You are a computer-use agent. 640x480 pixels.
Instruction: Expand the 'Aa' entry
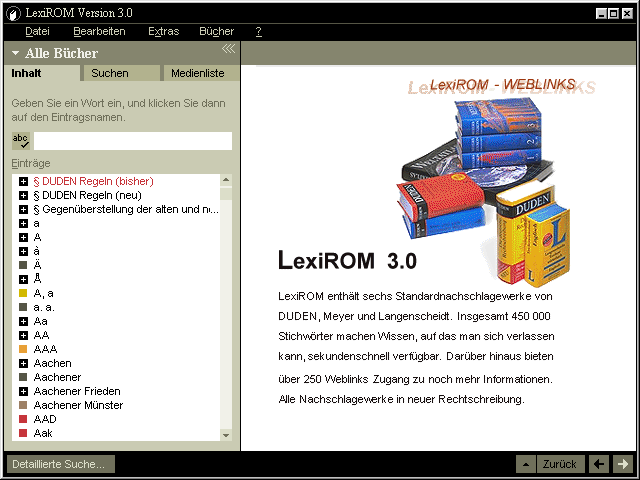tap(24, 321)
